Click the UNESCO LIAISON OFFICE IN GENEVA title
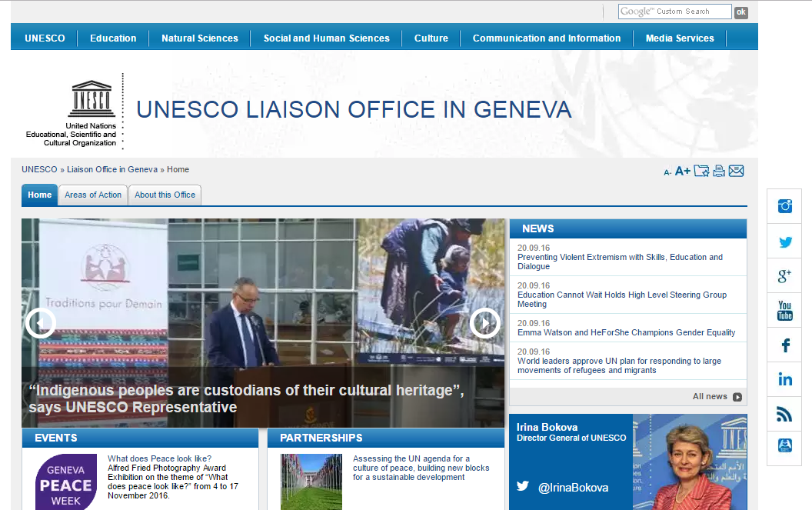 (354, 110)
